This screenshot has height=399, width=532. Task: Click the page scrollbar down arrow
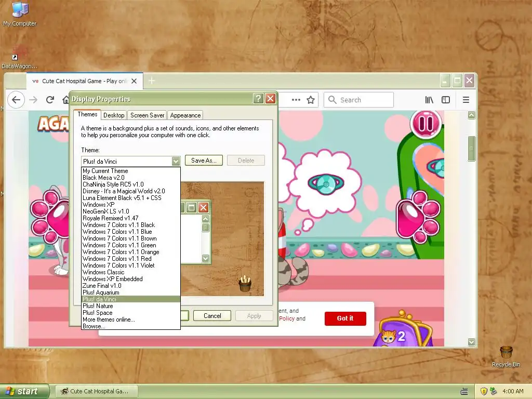tap(471, 342)
